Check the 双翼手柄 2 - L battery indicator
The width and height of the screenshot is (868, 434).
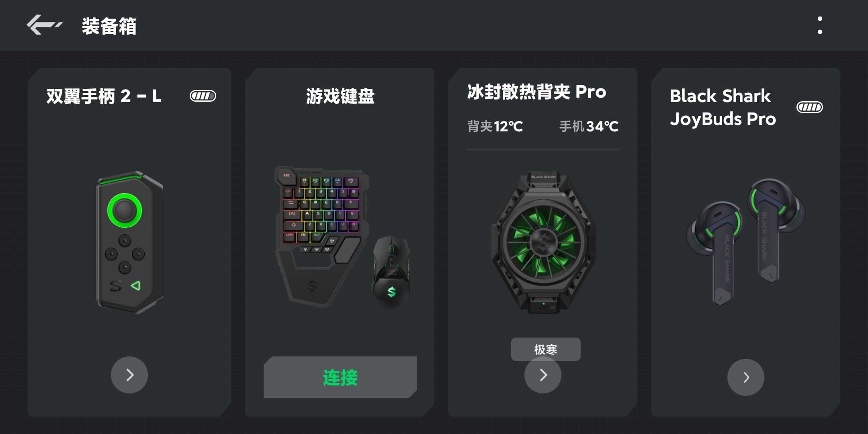[203, 96]
